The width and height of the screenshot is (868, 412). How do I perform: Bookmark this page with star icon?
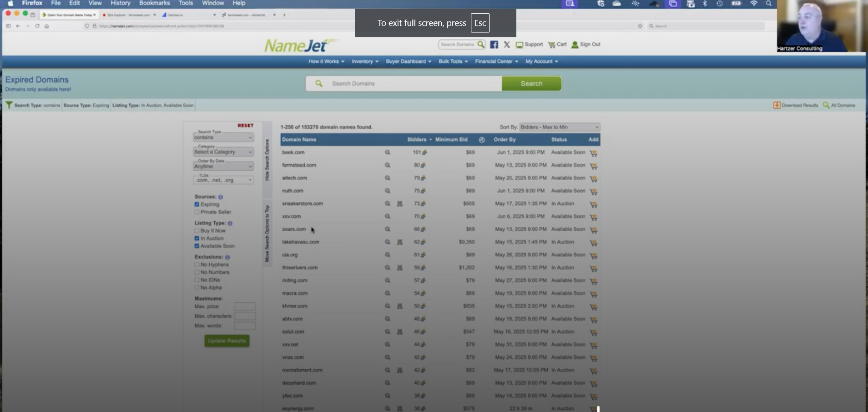tap(640, 26)
